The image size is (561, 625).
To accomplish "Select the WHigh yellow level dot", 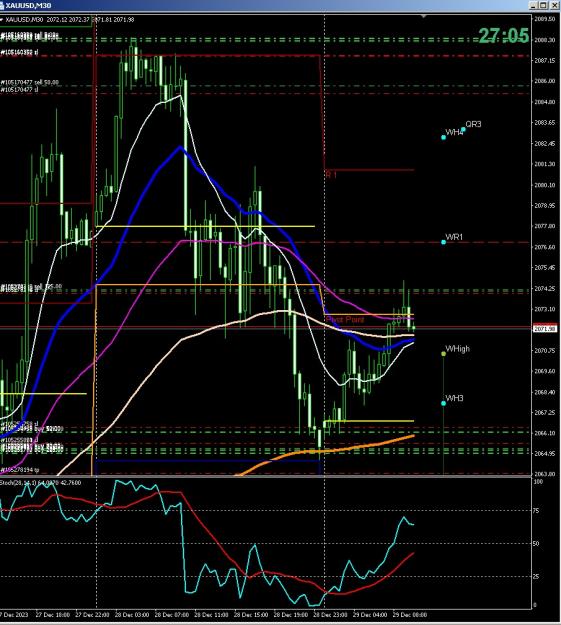I will (x=443, y=354).
